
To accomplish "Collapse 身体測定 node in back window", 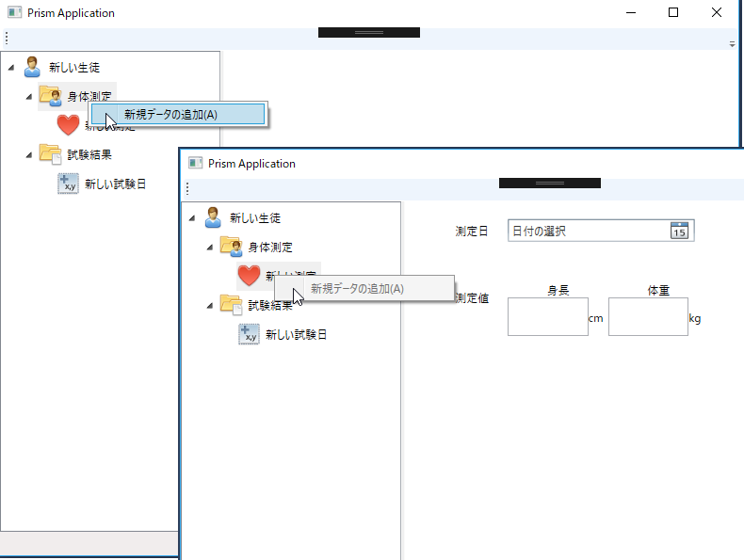I will pyautogui.click(x=29, y=97).
